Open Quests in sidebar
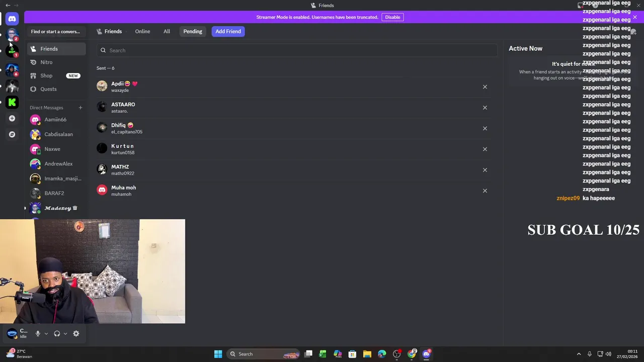 [56, 89]
